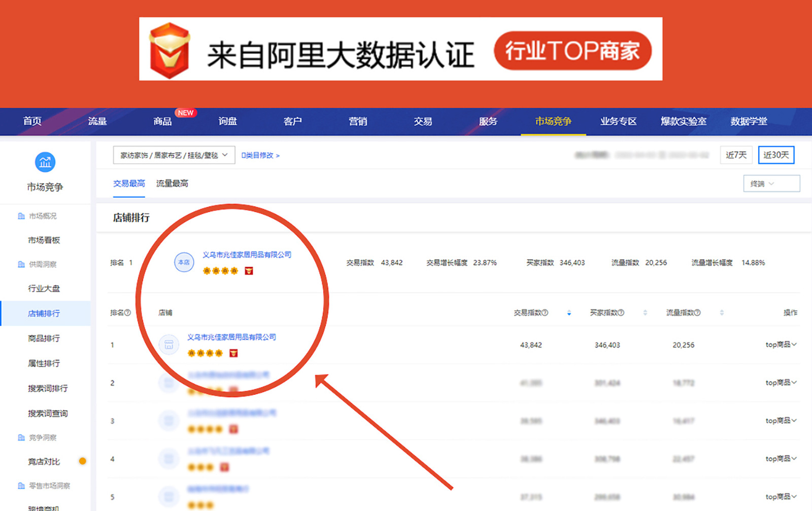Click 20,256 in the rank 1 row
Viewport: 812px width, 511px height.
(x=684, y=345)
